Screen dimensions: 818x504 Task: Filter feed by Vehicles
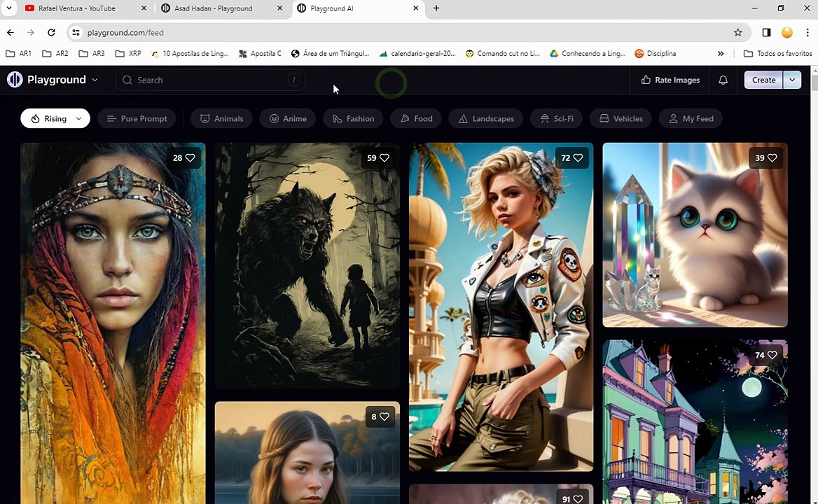click(621, 118)
